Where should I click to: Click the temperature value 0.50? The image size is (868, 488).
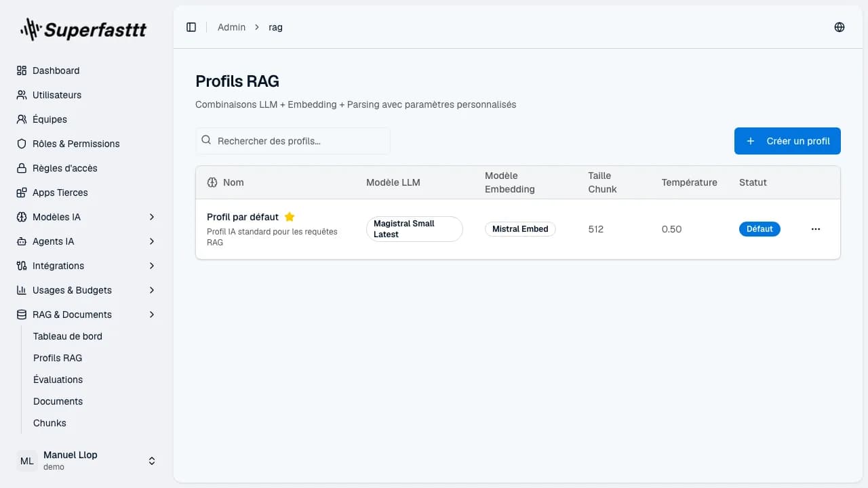point(671,229)
